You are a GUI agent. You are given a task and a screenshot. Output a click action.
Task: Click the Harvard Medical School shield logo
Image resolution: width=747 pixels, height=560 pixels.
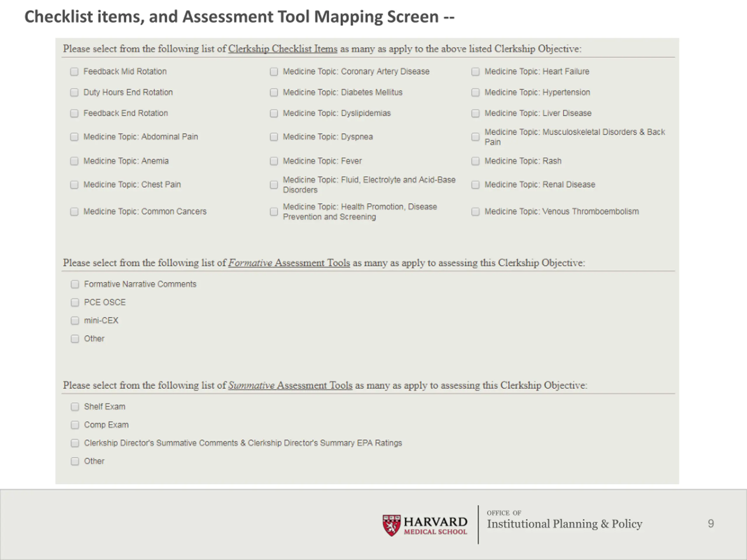click(x=391, y=525)
